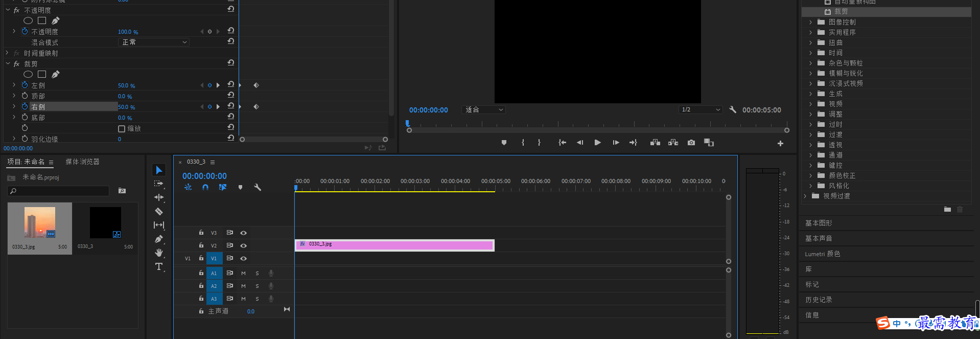Add marker in program monitor
This screenshot has height=339, width=980.
pos(504,143)
